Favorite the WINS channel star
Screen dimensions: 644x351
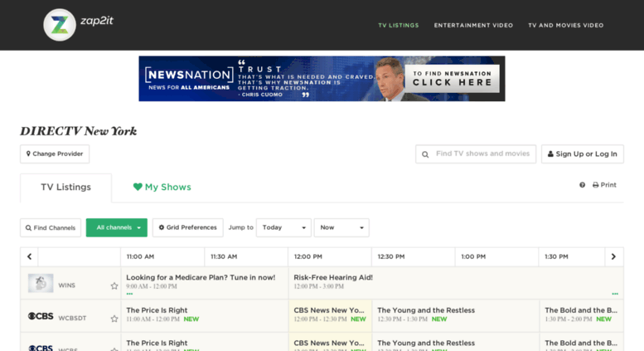[x=114, y=285]
